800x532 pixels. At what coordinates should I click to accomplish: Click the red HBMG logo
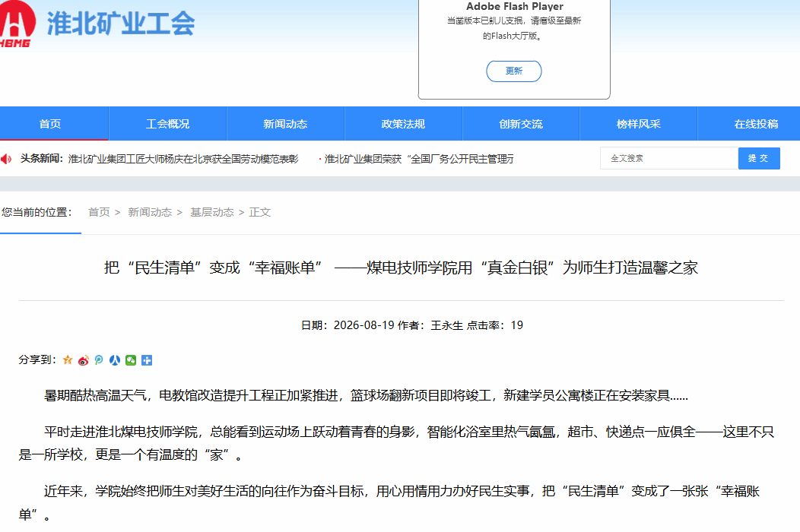(x=17, y=24)
